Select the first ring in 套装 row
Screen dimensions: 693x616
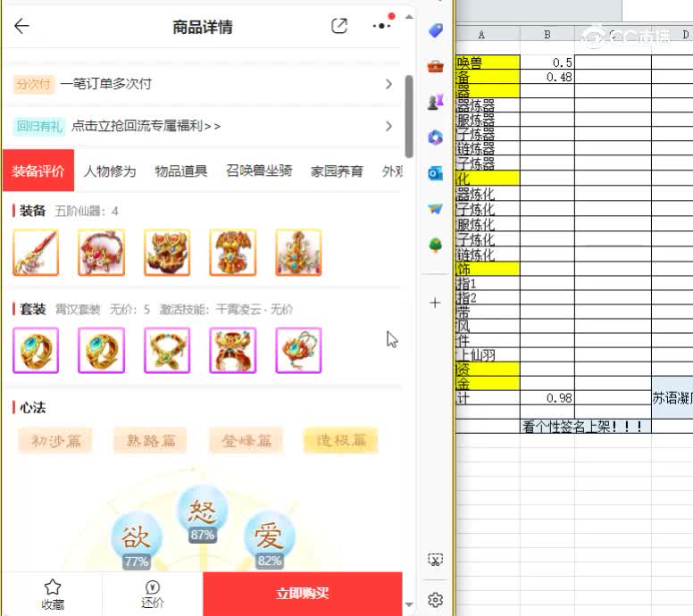(x=36, y=351)
